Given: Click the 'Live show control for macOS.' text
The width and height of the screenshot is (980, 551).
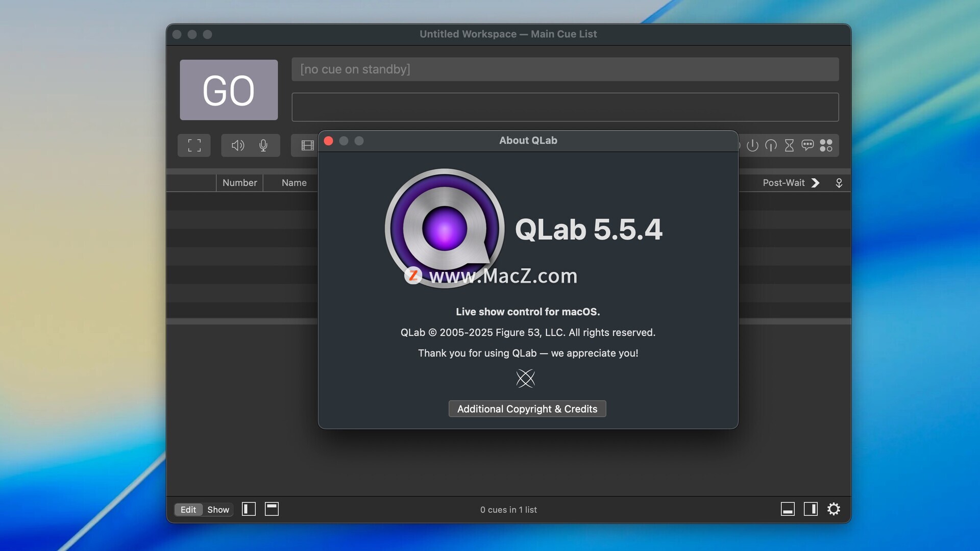Looking at the screenshot, I should 528,312.
